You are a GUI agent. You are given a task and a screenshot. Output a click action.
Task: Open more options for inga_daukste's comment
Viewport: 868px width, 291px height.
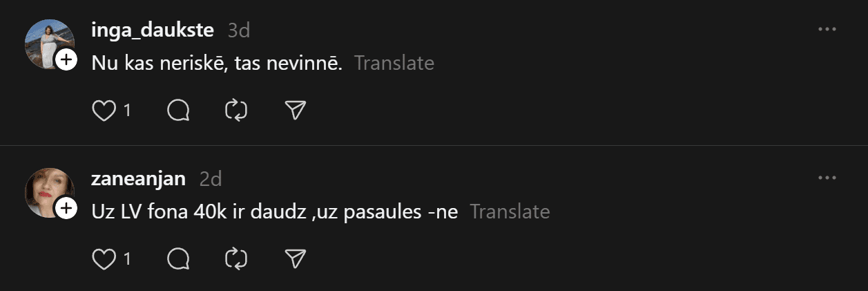click(827, 30)
